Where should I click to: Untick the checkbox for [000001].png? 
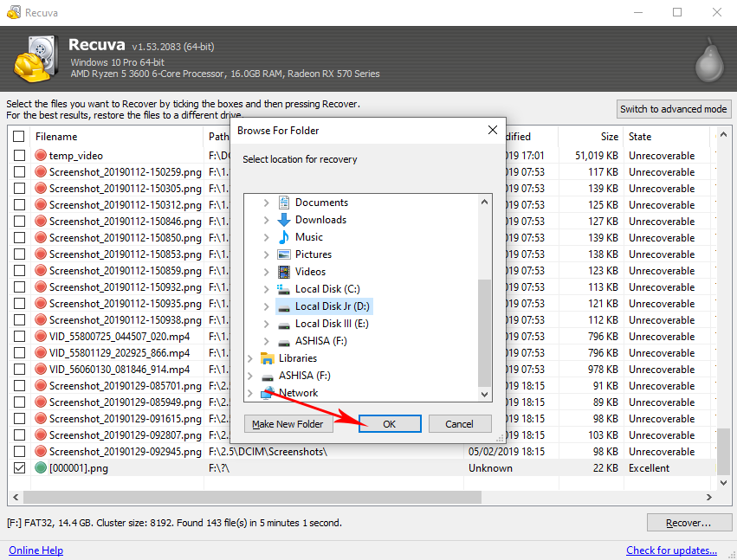click(x=19, y=468)
